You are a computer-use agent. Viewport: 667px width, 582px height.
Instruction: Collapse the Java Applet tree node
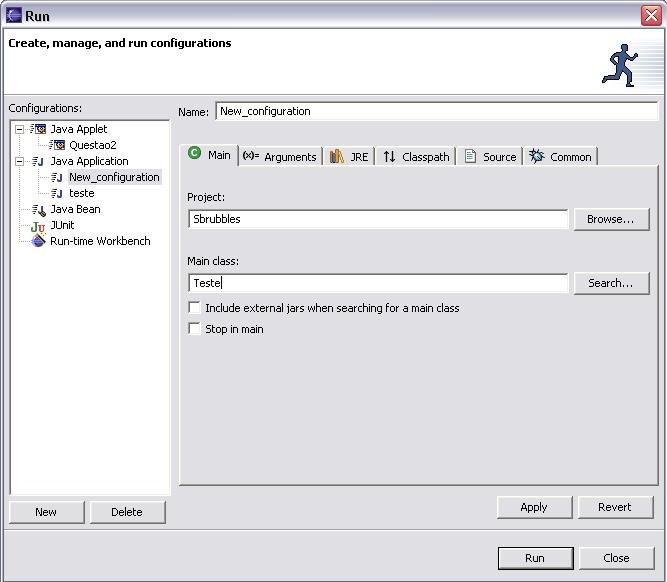coord(19,129)
